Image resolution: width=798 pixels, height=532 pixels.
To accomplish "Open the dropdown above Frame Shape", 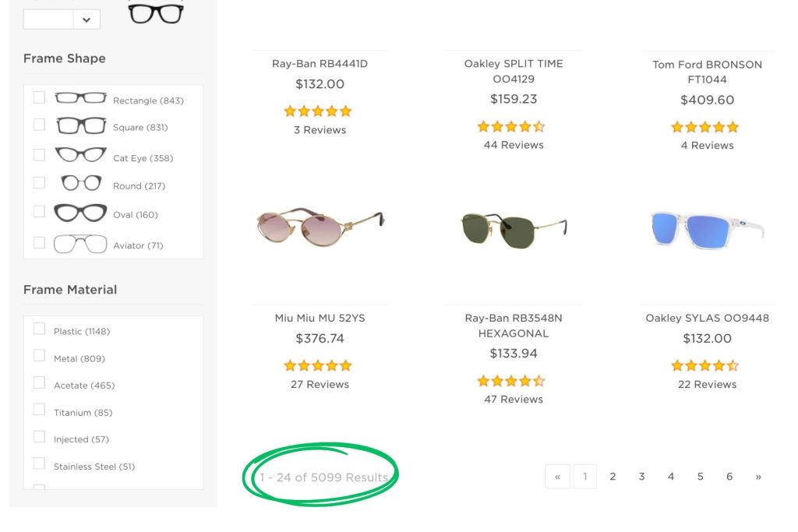I will (62, 19).
